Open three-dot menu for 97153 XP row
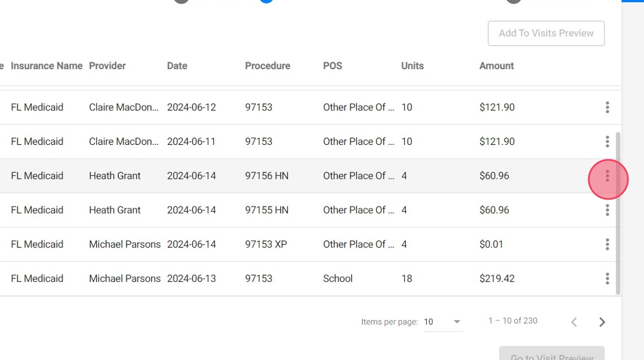Screen dimensions: 644x360 pos(607,244)
